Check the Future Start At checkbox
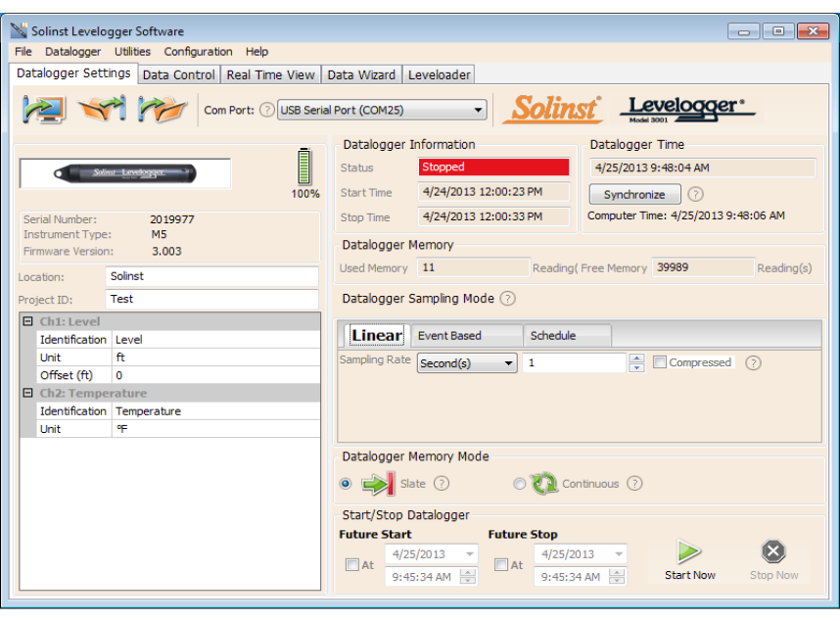The width and height of the screenshot is (840, 621). click(352, 565)
